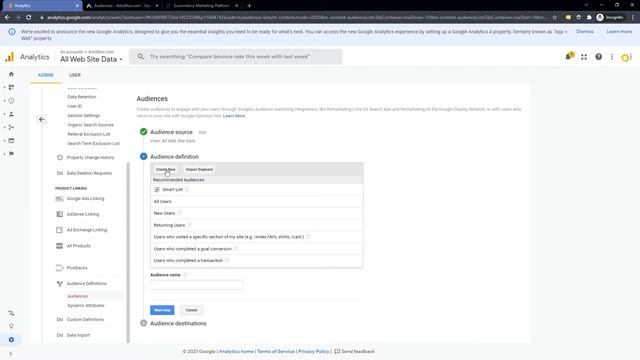Edit the Audience source
Screen dimensions: 640x360
(x=202, y=133)
